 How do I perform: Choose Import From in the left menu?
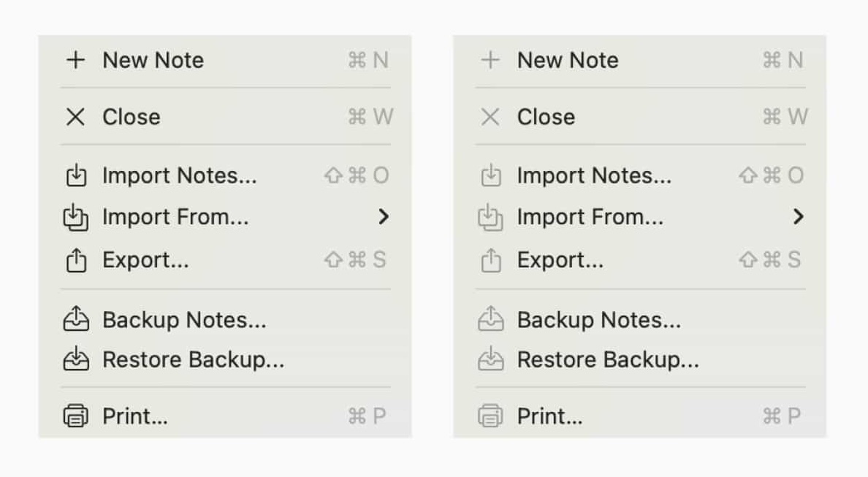(x=175, y=216)
